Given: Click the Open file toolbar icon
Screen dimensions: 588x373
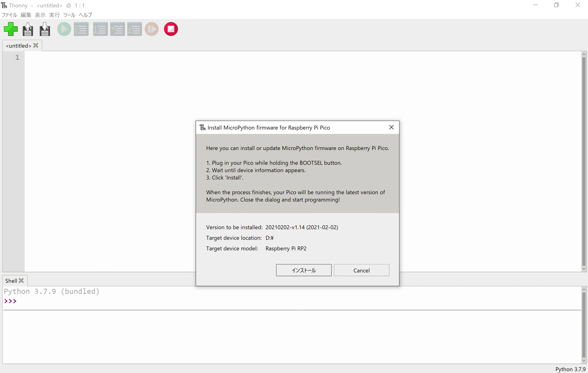Looking at the screenshot, I should pos(28,29).
